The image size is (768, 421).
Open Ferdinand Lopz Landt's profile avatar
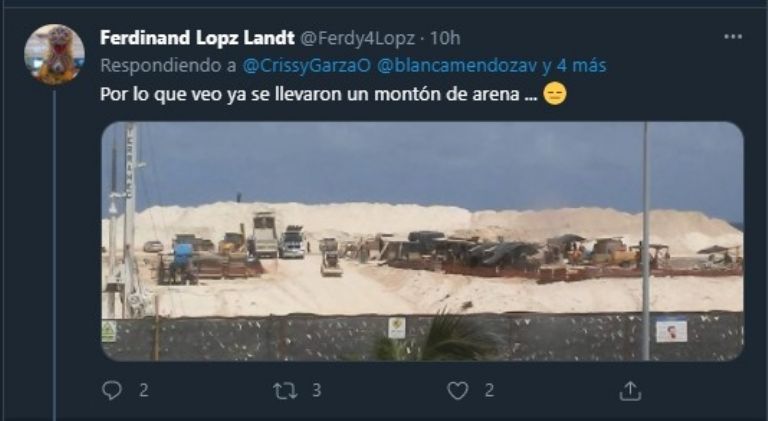54,54
